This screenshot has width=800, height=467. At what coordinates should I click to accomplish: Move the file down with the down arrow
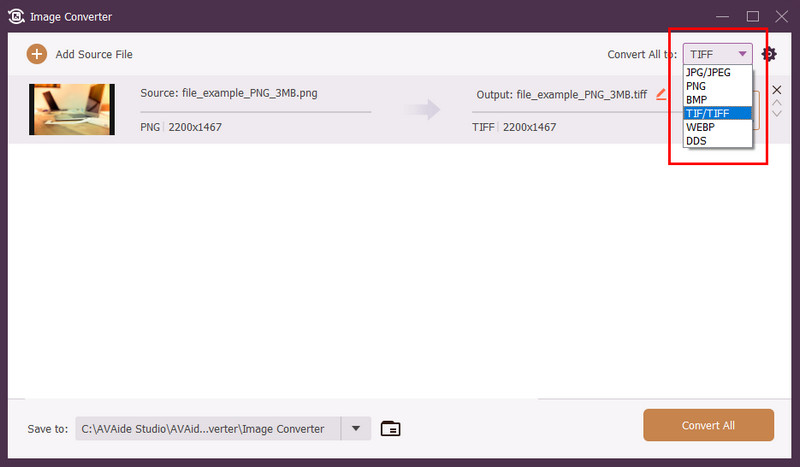777,114
